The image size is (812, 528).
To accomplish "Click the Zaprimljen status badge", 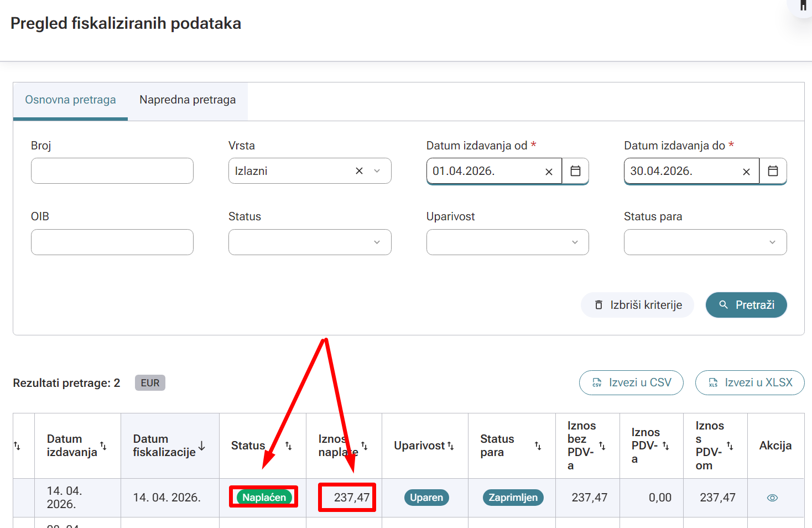I will coord(513,498).
